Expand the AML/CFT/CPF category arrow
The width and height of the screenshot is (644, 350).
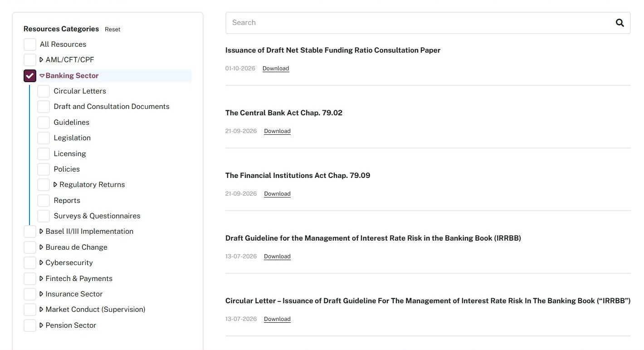(41, 59)
